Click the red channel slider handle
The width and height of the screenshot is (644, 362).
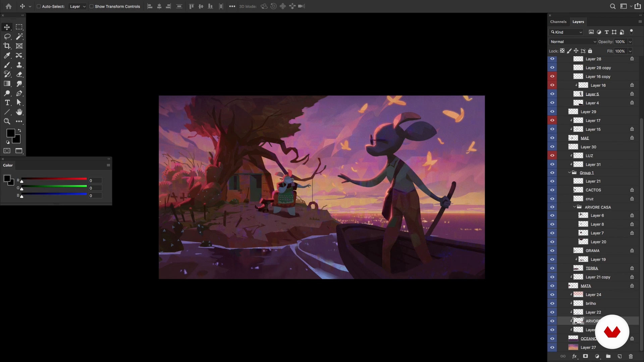click(22, 181)
